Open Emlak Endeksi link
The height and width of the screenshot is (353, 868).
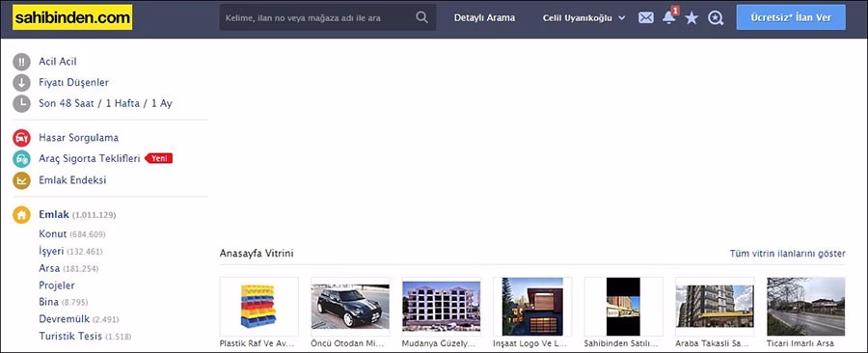click(x=72, y=180)
